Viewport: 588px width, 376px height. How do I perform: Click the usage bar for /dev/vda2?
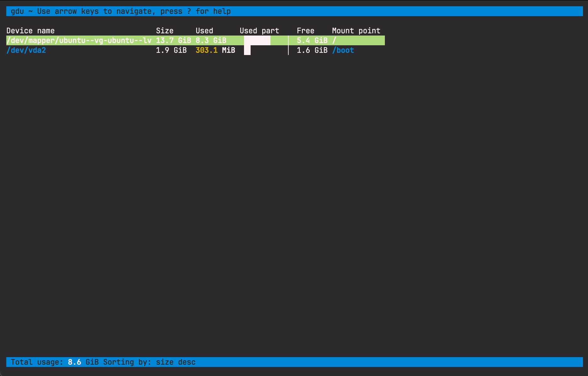point(247,50)
